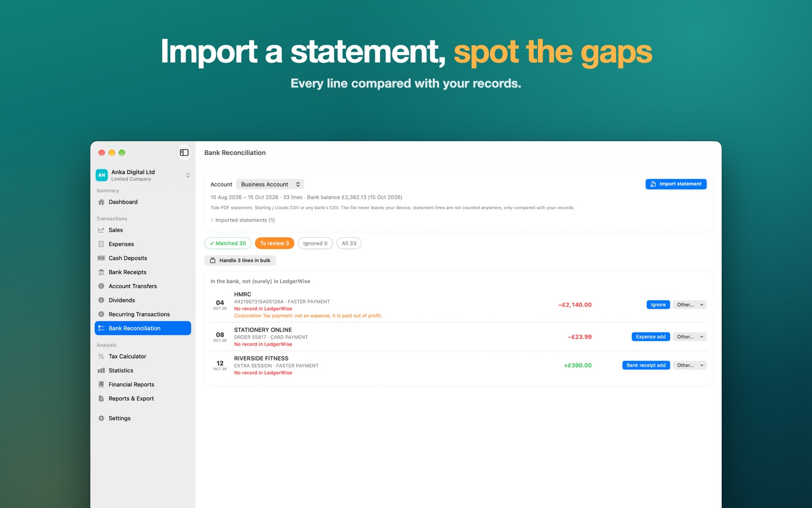812x508 pixels.
Task: Open Dashboard via its house icon
Action: [101, 202]
